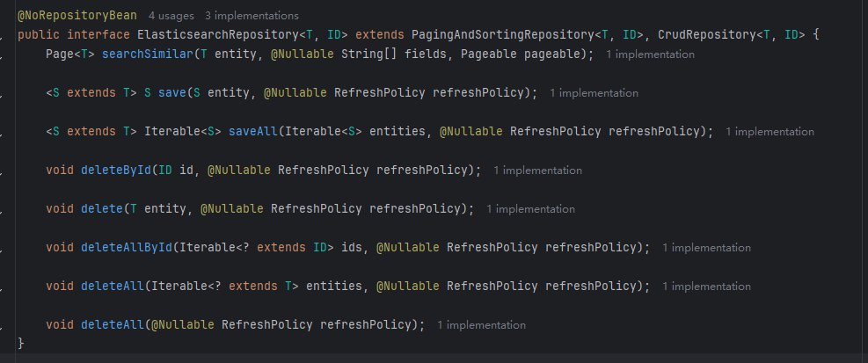Open the 1 implementation hint beside deleteAllById
The height and width of the screenshot is (363, 868).
tap(706, 248)
